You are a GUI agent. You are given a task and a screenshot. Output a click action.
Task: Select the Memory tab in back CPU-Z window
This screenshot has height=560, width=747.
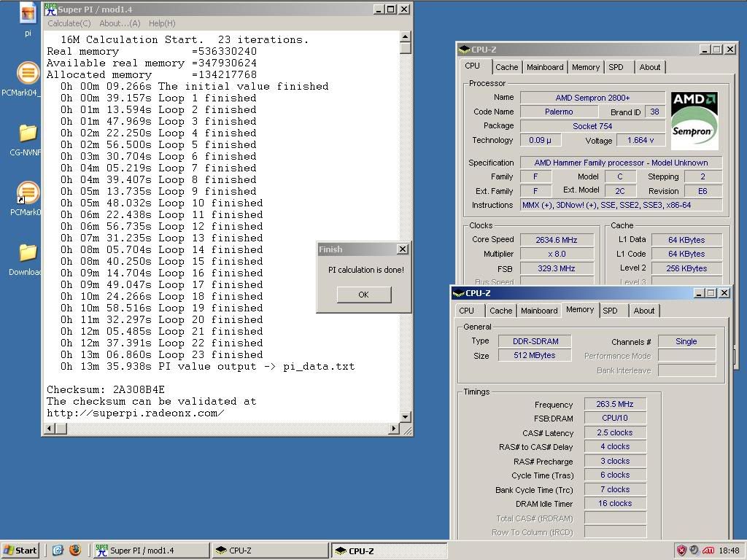point(586,67)
